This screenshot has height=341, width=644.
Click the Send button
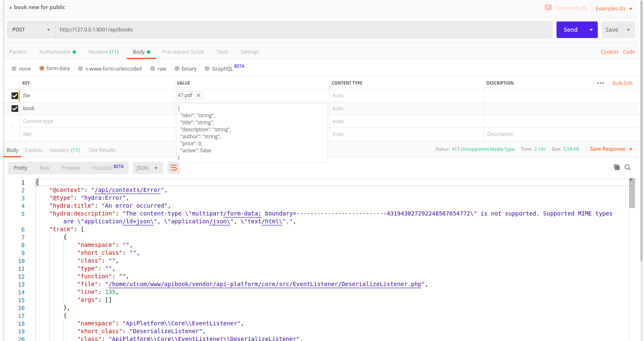571,30
